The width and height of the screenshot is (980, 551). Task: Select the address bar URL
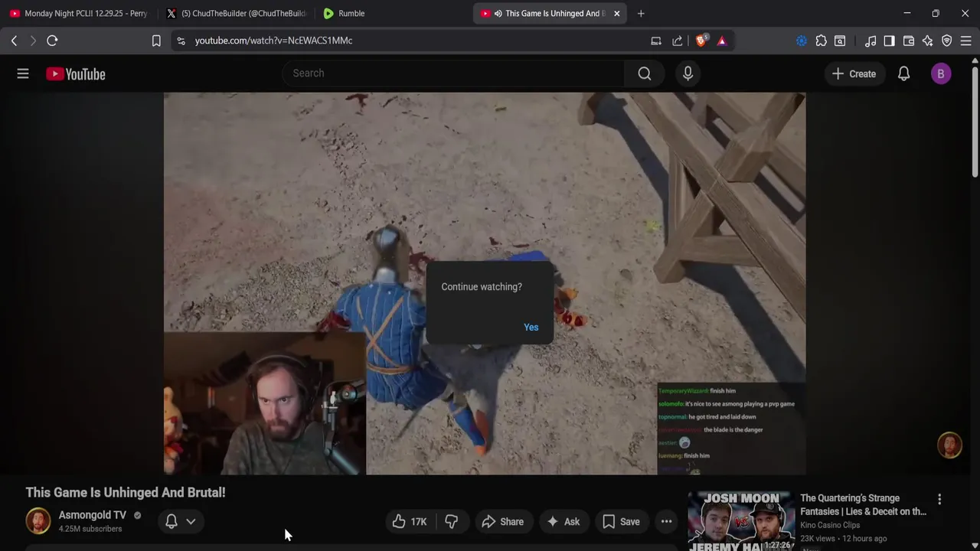tap(273, 41)
